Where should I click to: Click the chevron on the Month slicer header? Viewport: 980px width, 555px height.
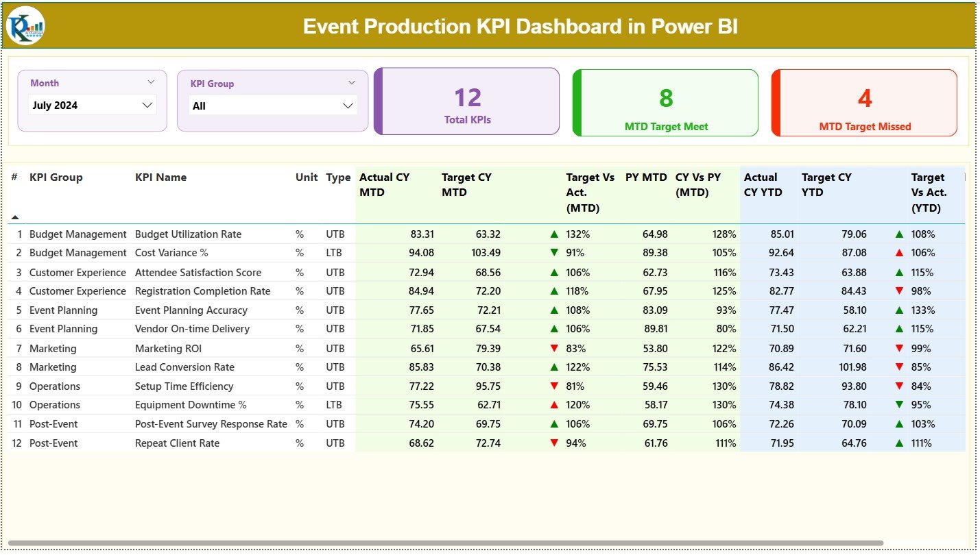tap(152, 82)
